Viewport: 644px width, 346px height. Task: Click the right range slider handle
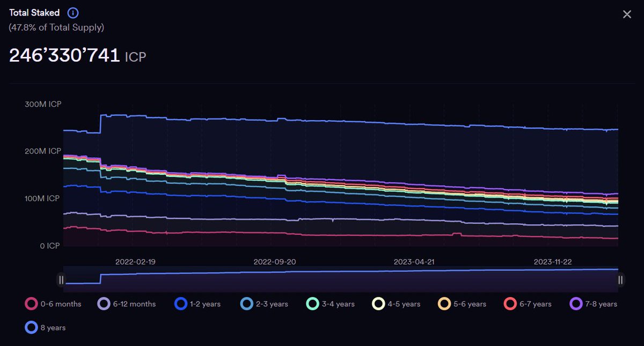point(620,279)
